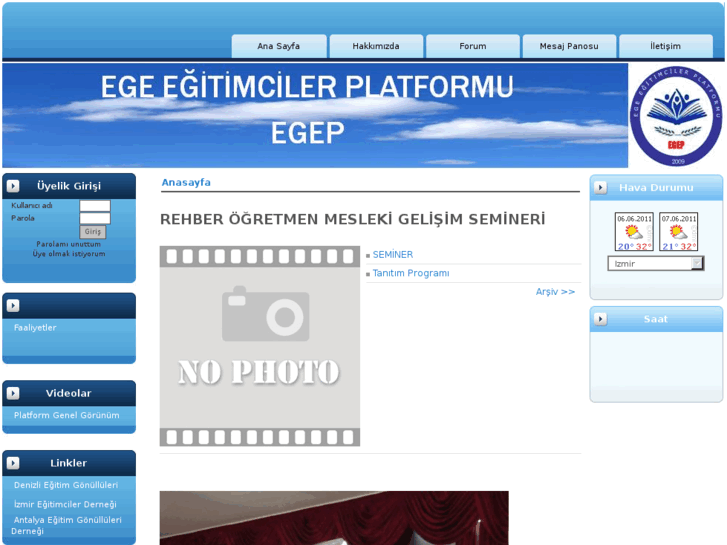Viewport: 727px width, 545px height.
Task: Open Platform Genel Görünüm video link
Action: click(67, 415)
